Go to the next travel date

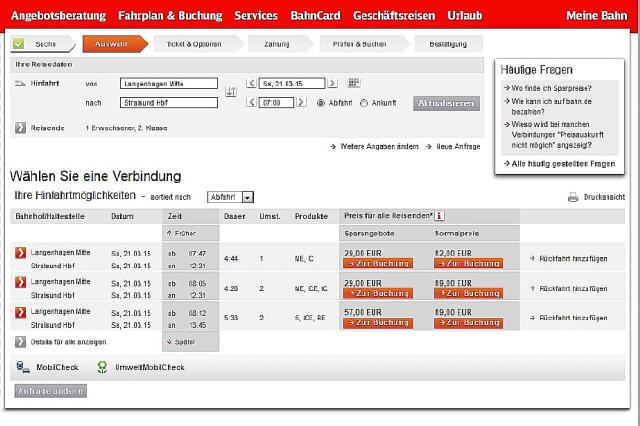pyautogui.click(x=333, y=83)
